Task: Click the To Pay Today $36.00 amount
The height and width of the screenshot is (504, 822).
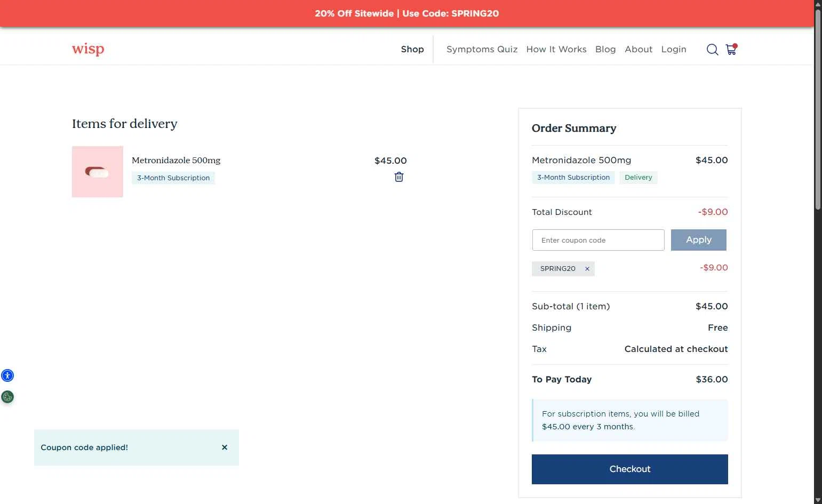Action: [x=712, y=379]
